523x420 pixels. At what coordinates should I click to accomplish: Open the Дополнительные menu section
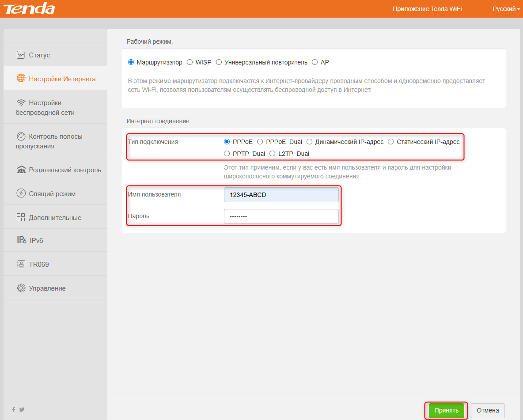coord(55,218)
